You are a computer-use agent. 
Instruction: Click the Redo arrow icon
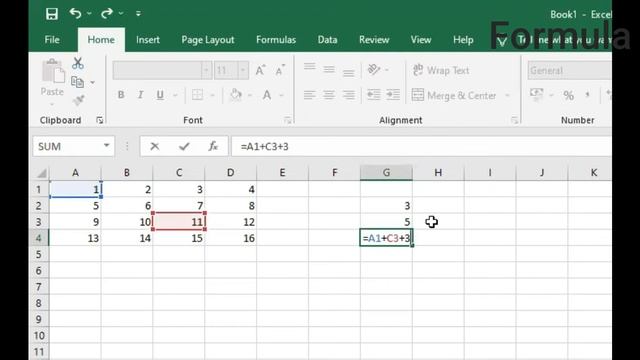pos(107,13)
